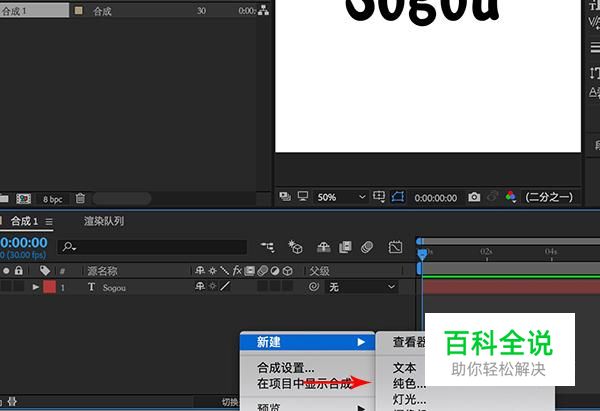The width and height of the screenshot is (600, 411).
Task: Open project flowchart view icon
Action: pyautogui.click(x=263, y=11)
